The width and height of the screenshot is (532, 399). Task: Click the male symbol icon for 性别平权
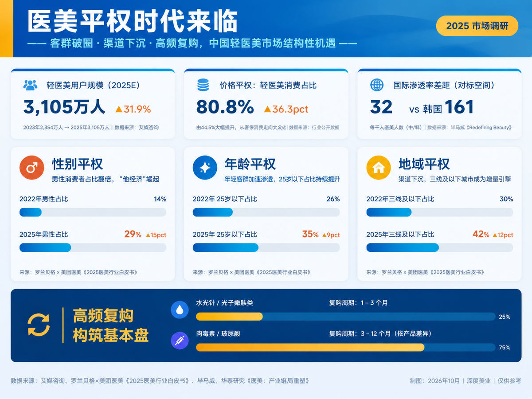point(31,168)
